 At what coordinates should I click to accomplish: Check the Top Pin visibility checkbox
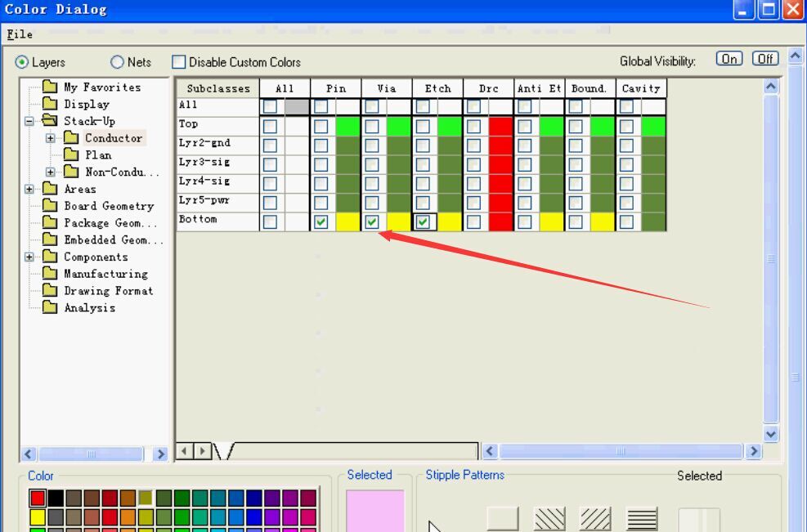pyautogui.click(x=321, y=127)
